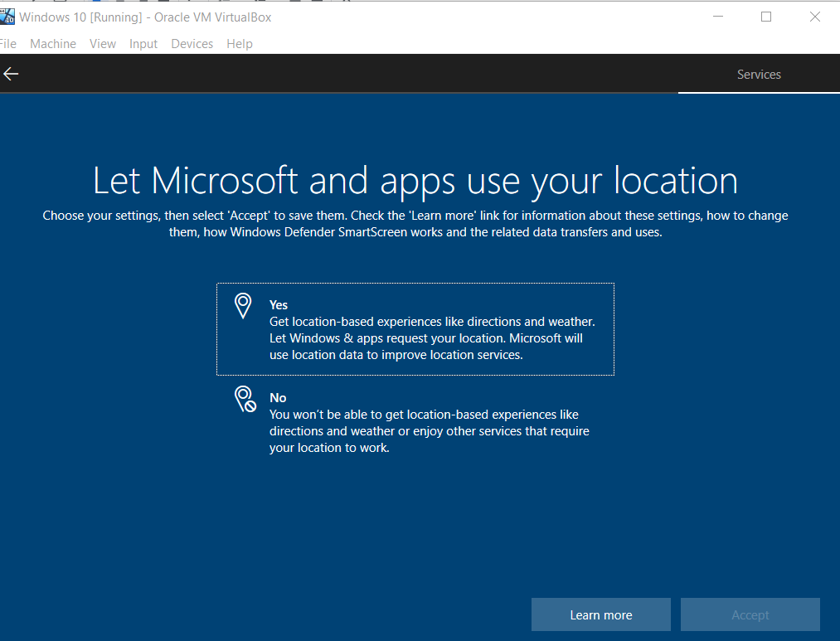Click the Accept button

click(750, 614)
